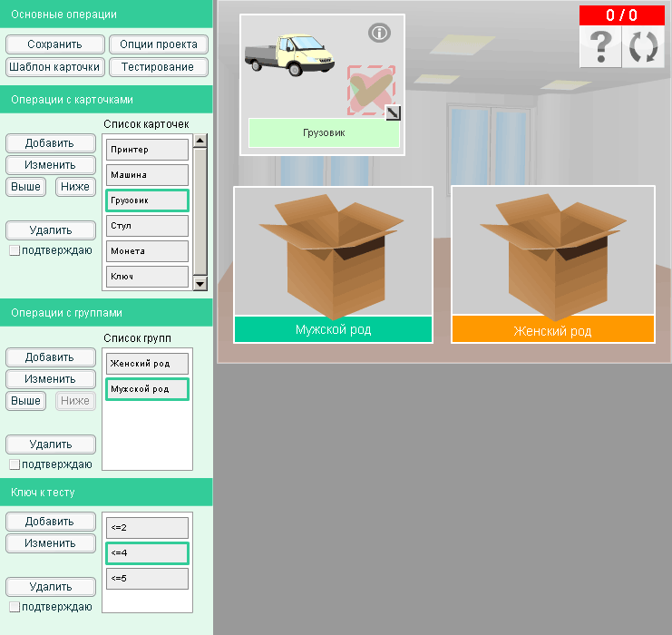Click Изменить in card operations
The height and width of the screenshot is (635, 672).
[51, 165]
